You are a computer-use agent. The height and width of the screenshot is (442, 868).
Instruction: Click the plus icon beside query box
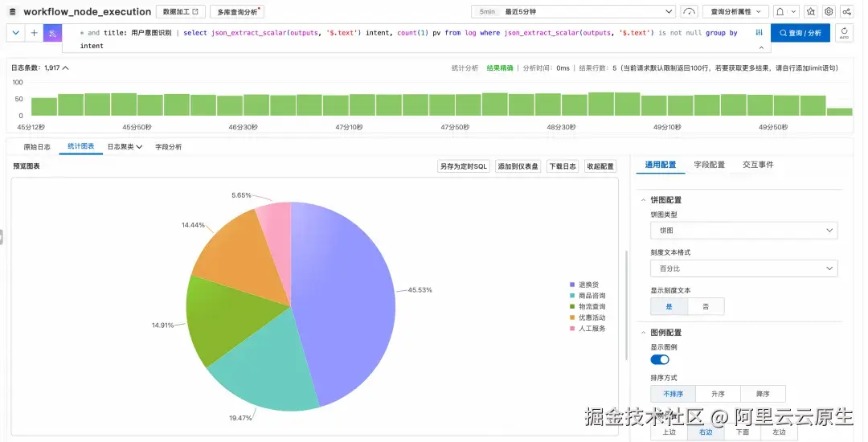click(x=34, y=33)
